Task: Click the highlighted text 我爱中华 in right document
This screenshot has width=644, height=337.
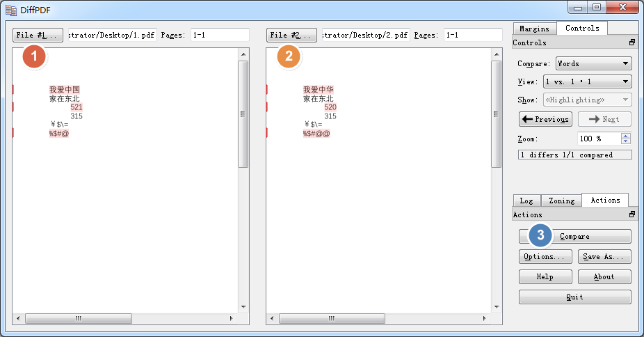Action: click(x=319, y=90)
